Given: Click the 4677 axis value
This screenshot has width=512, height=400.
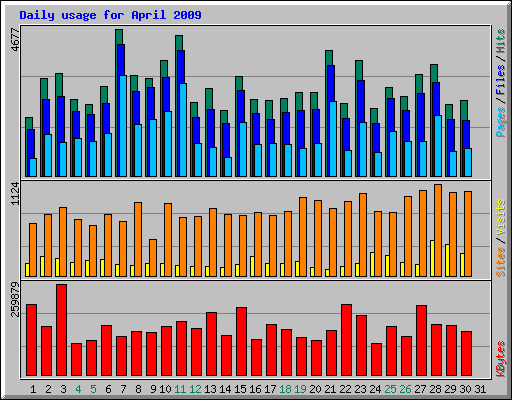Looking at the screenshot, I should point(15,40).
